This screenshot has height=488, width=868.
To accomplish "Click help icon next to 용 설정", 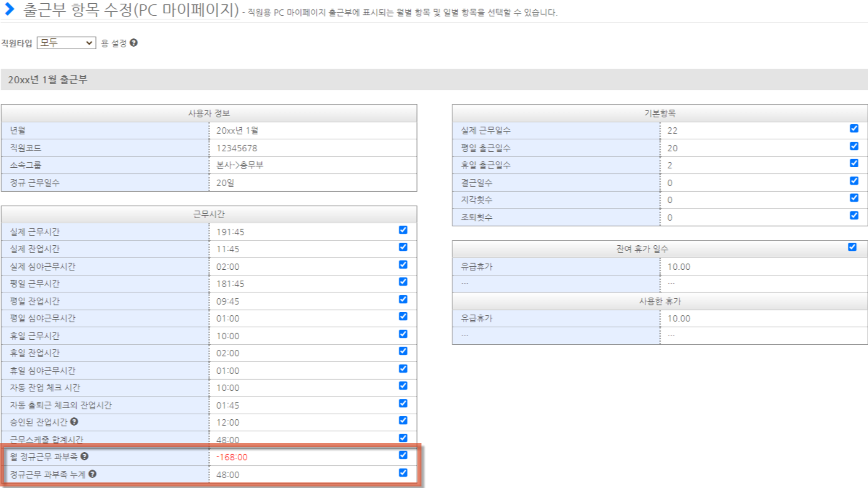I will (x=133, y=42).
